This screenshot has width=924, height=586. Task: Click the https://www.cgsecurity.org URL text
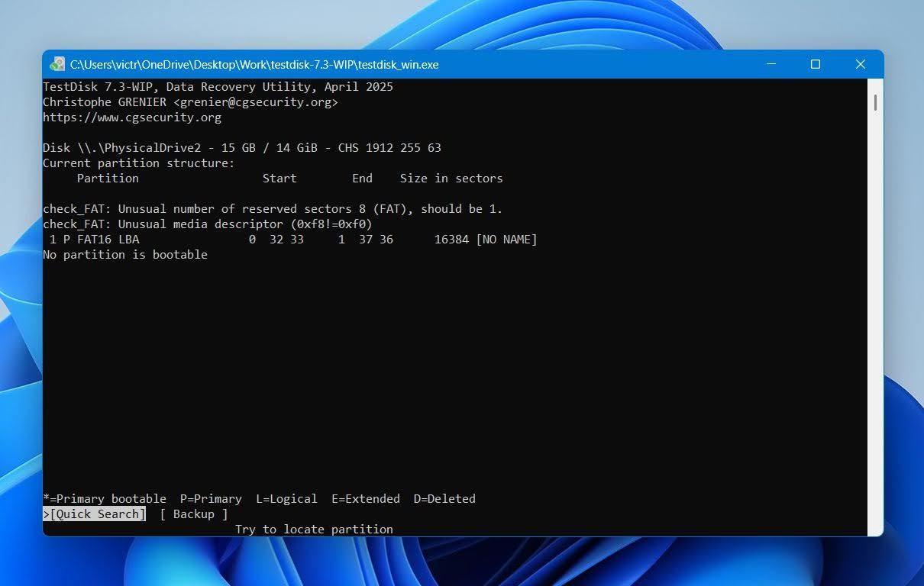(132, 118)
